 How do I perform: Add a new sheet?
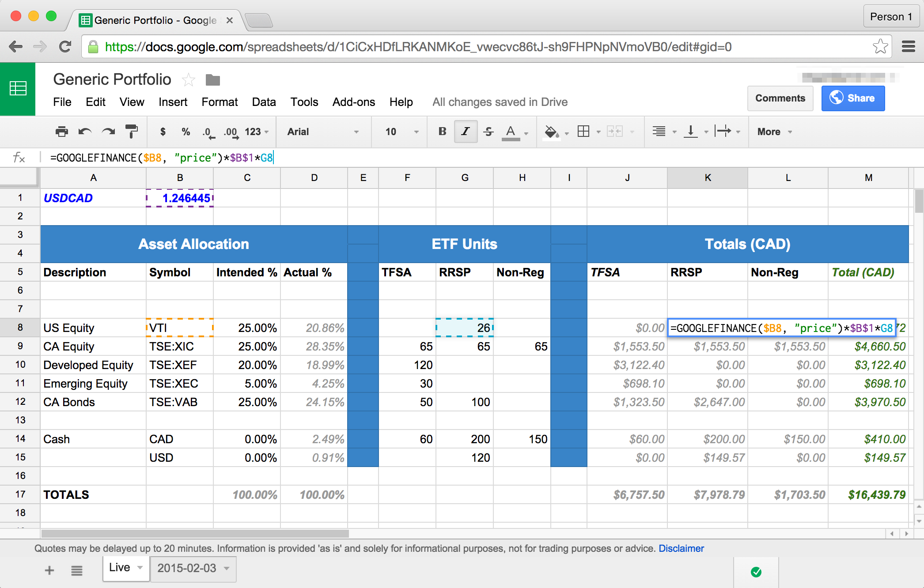click(49, 570)
